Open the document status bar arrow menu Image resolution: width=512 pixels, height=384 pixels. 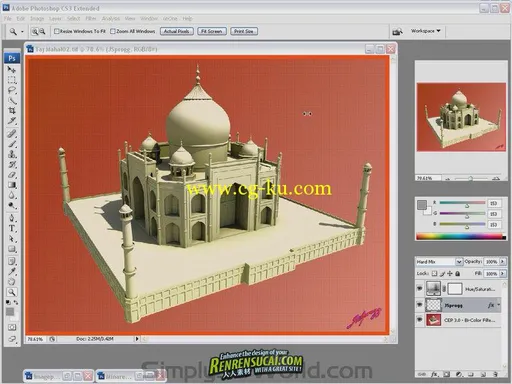[x=137, y=339]
